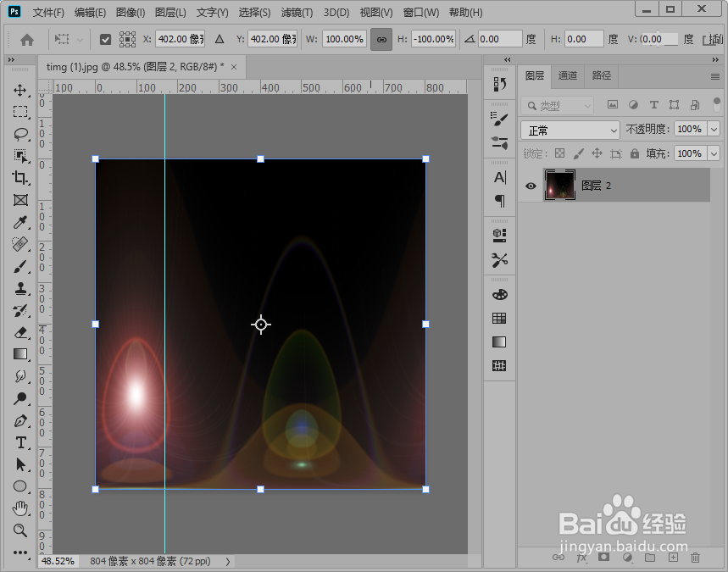Viewport: 728px width, 572px height.
Task: Toggle pixel layer filter icon
Action: (x=613, y=105)
